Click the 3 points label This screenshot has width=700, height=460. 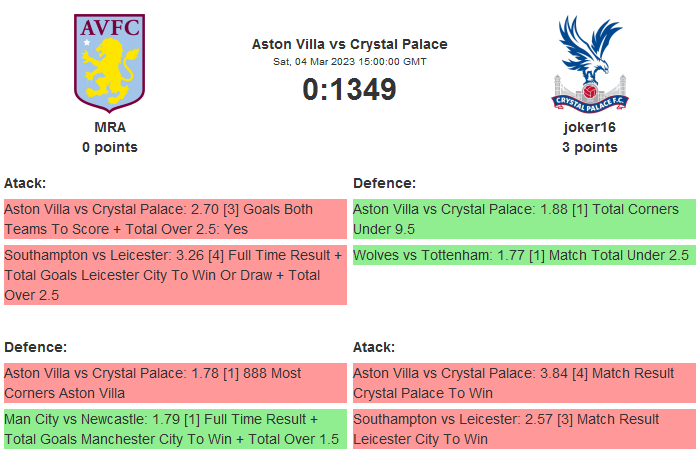[x=589, y=147]
